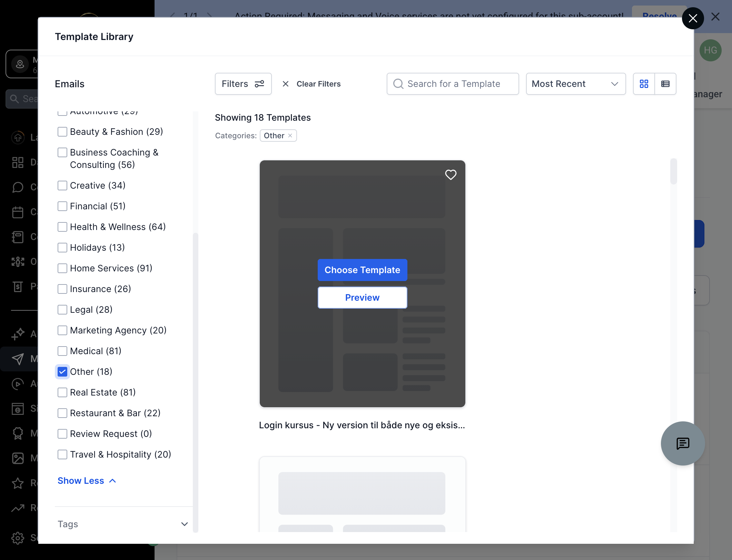This screenshot has height=560, width=732.
Task: Open Settings gear in sidebar
Action: (18, 538)
